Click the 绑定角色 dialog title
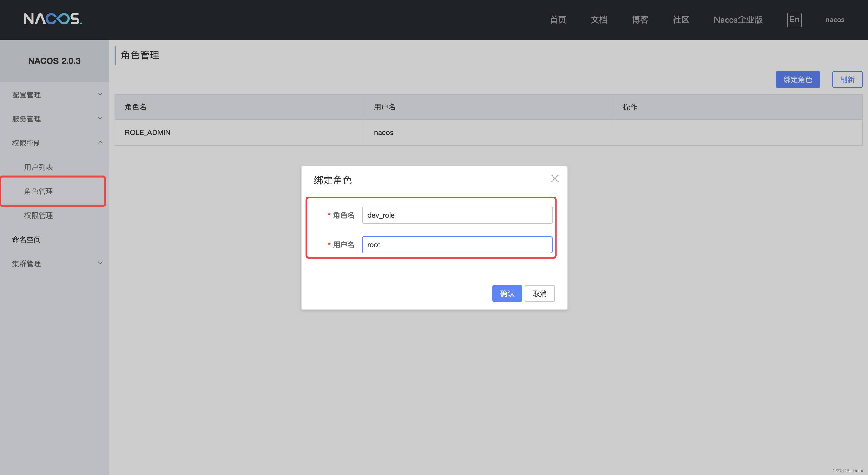This screenshot has height=475, width=868. [x=333, y=180]
